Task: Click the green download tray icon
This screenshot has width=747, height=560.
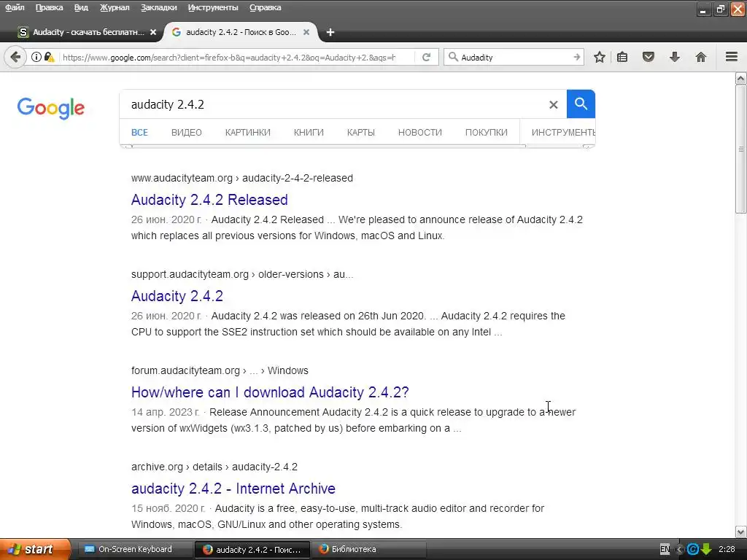Action: click(x=706, y=549)
